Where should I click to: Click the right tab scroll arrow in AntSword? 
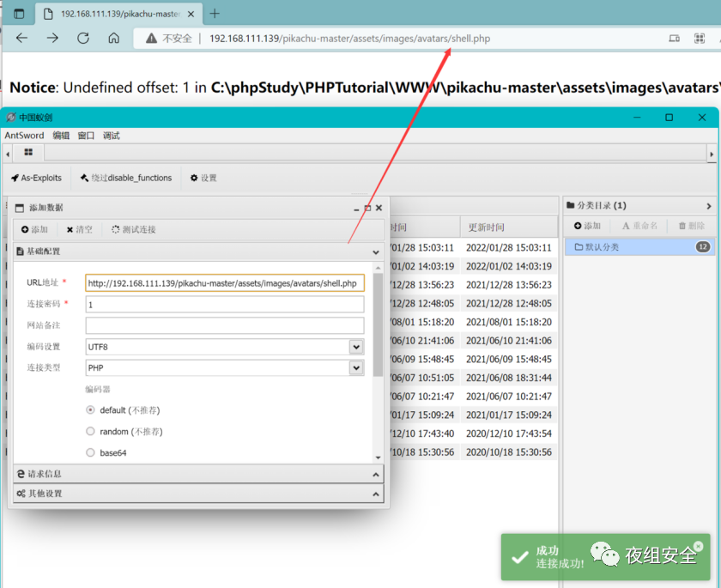coord(712,155)
